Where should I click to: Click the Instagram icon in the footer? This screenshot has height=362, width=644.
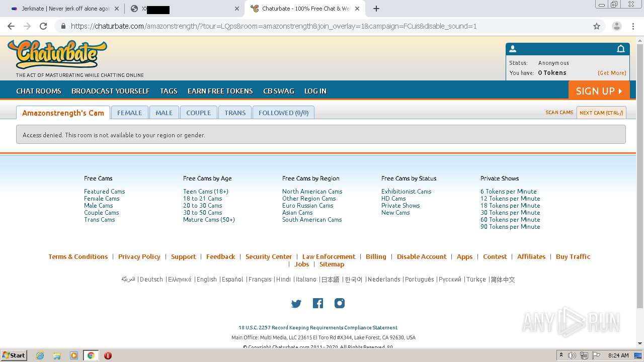point(340,303)
